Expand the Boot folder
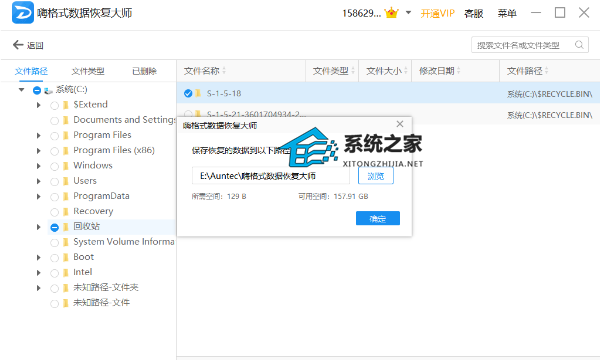The image size is (600, 360). [38, 257]
